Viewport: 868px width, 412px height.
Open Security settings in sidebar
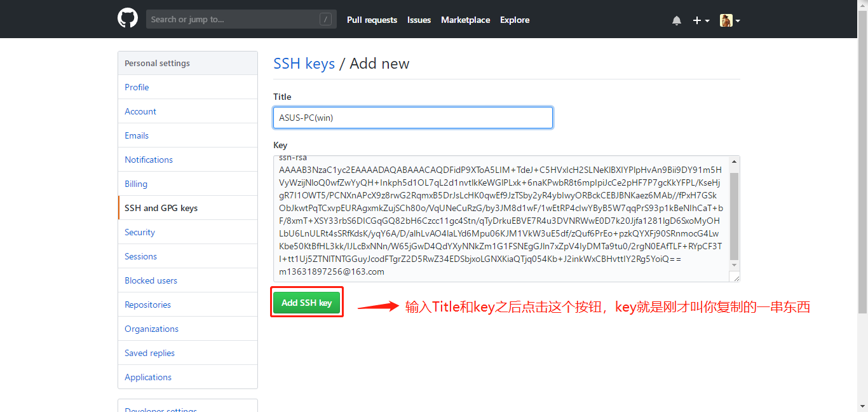(140, 232)
